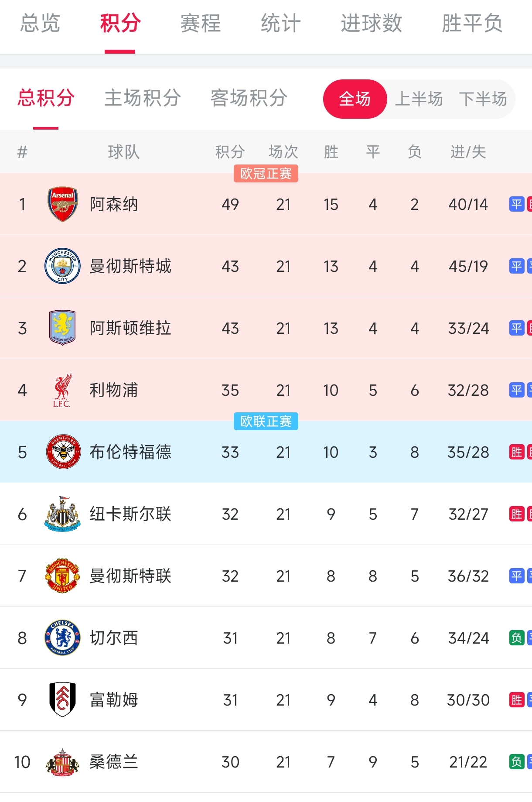This screenshot has height=802, width=532.
Task: Open the 赛程 schedule tab
Action: [201, 24]
